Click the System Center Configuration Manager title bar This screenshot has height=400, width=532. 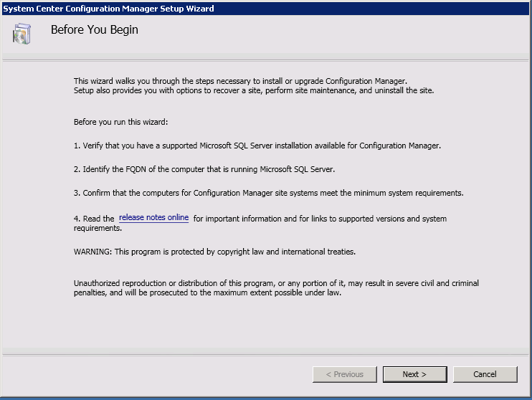point(266,8)
